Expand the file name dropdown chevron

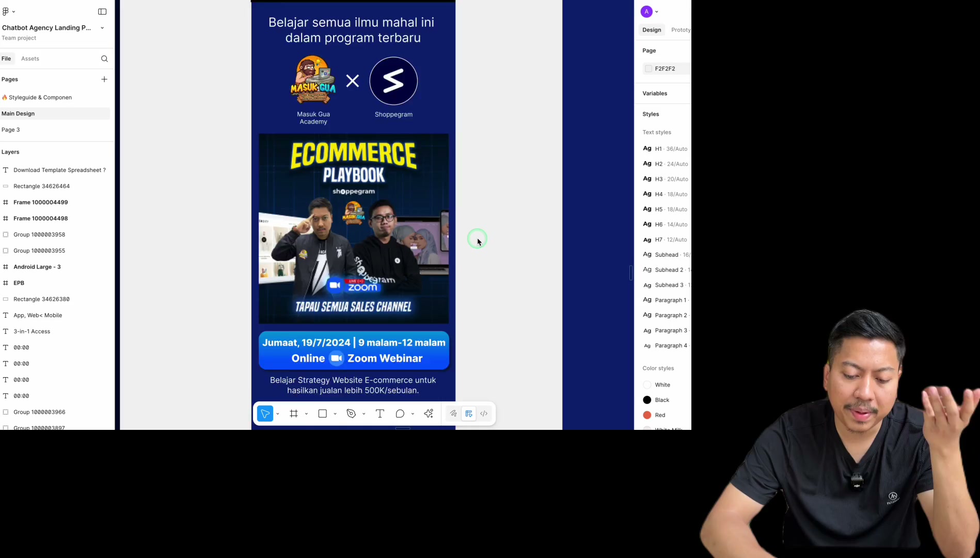(x=102, y=28)
